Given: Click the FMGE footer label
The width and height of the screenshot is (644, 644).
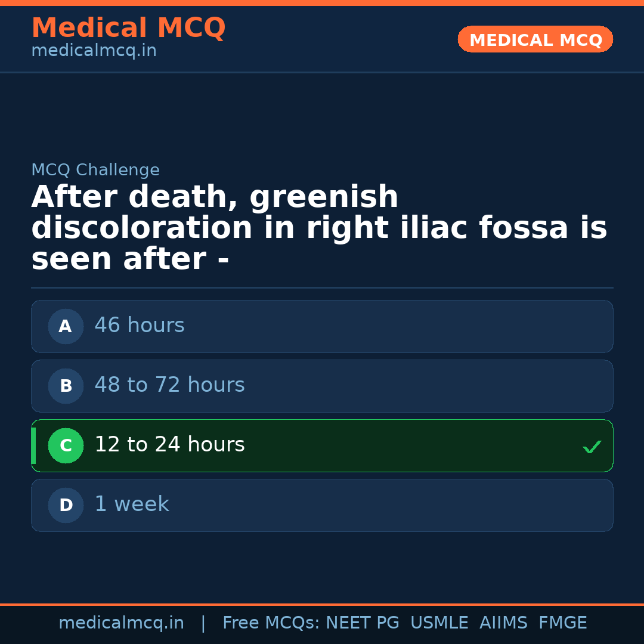Looking at the screenshot, I should click(x=562, y=623).
